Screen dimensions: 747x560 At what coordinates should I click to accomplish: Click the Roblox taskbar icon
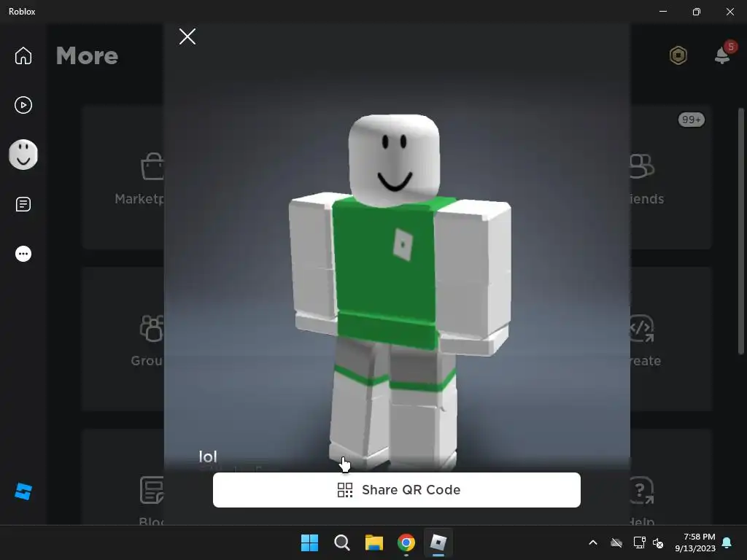(x=438, y=542)
